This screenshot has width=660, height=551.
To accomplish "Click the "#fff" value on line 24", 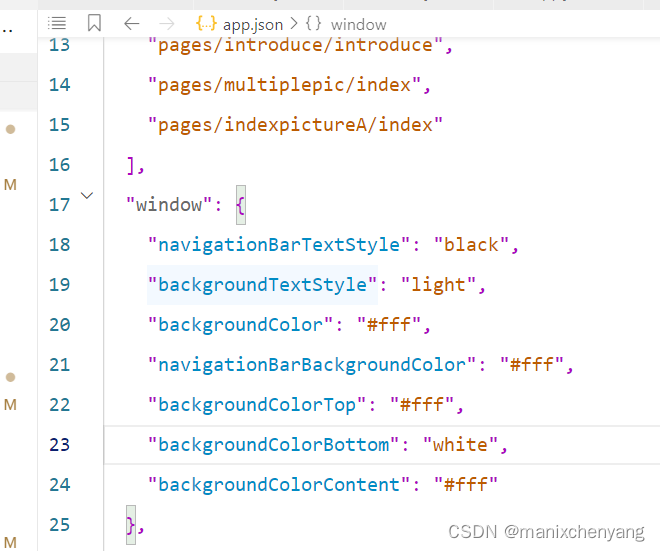I will pyautogui.click(x=466, y=485).
